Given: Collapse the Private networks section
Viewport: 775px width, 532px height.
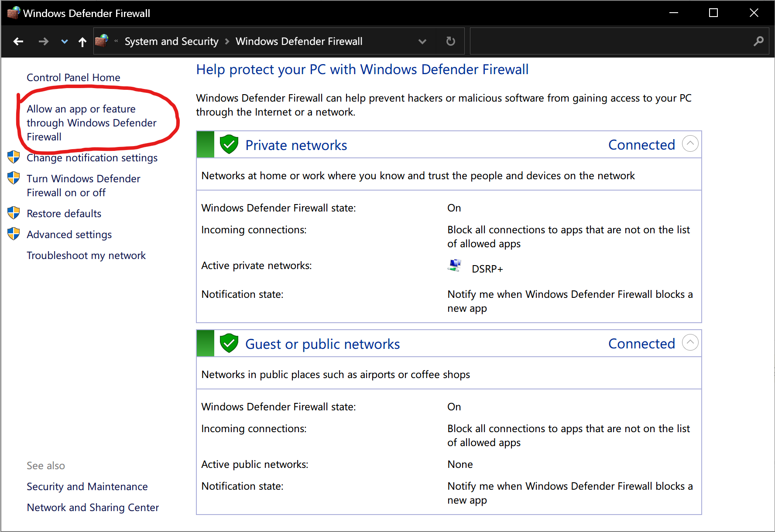Looking at the screenshot, I should 690,144.
